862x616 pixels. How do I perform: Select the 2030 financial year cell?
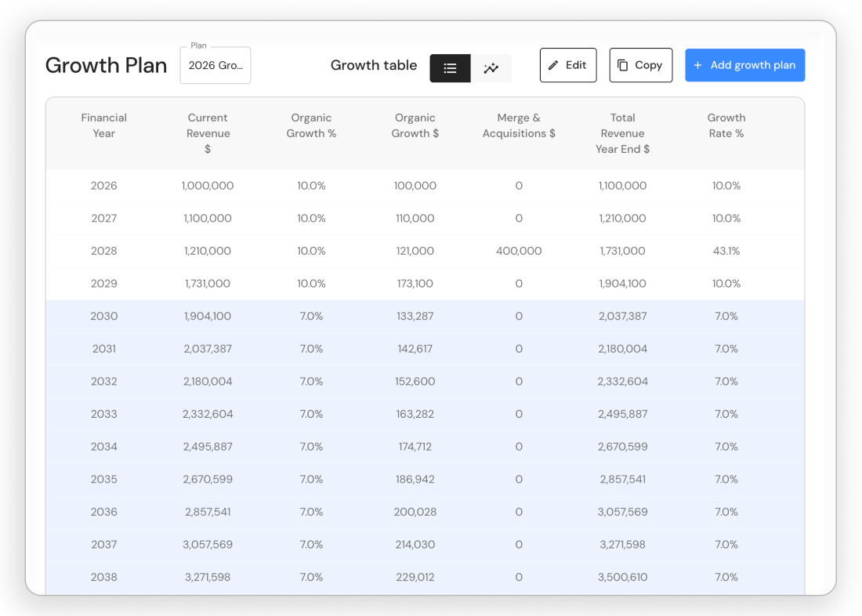tap(104, 317)
